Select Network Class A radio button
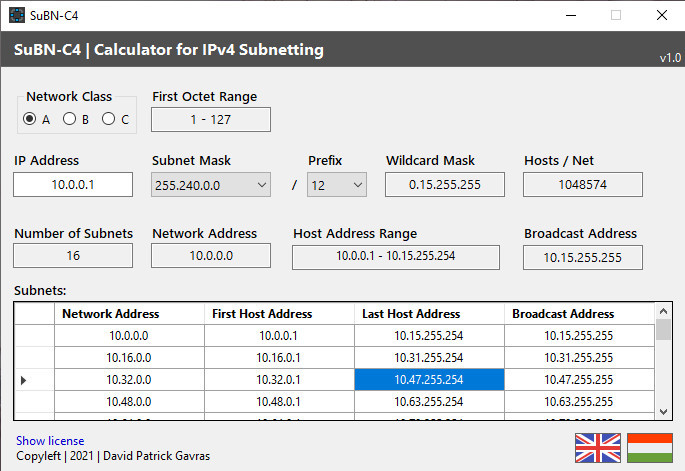 30,119
